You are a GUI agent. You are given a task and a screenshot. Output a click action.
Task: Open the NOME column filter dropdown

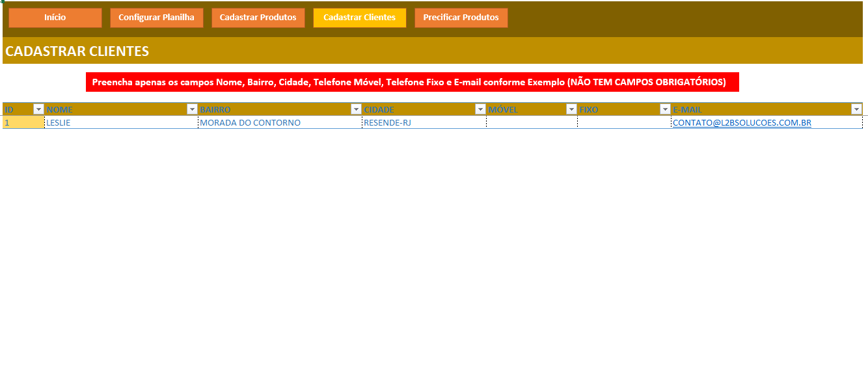[192, 109]
